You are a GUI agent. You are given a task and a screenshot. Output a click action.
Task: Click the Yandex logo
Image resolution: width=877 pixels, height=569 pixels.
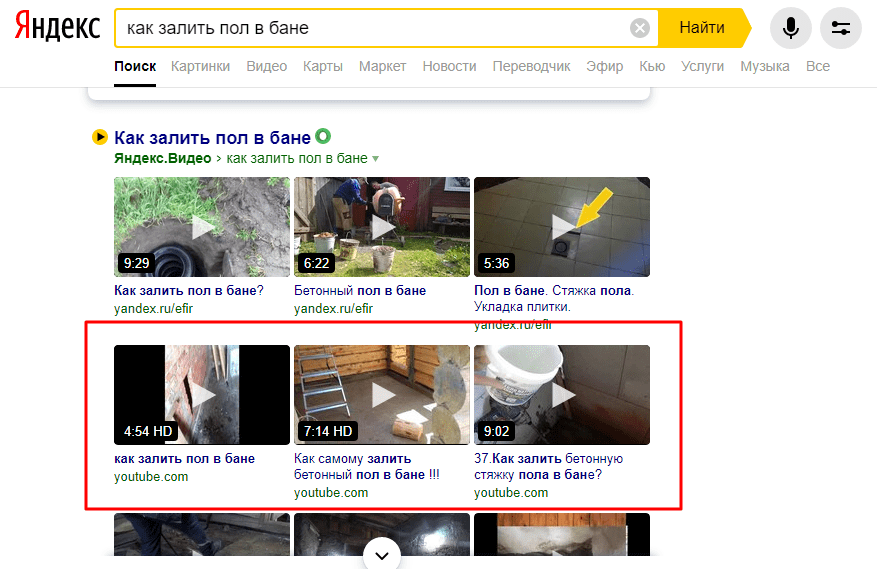(x=57, y=28)
